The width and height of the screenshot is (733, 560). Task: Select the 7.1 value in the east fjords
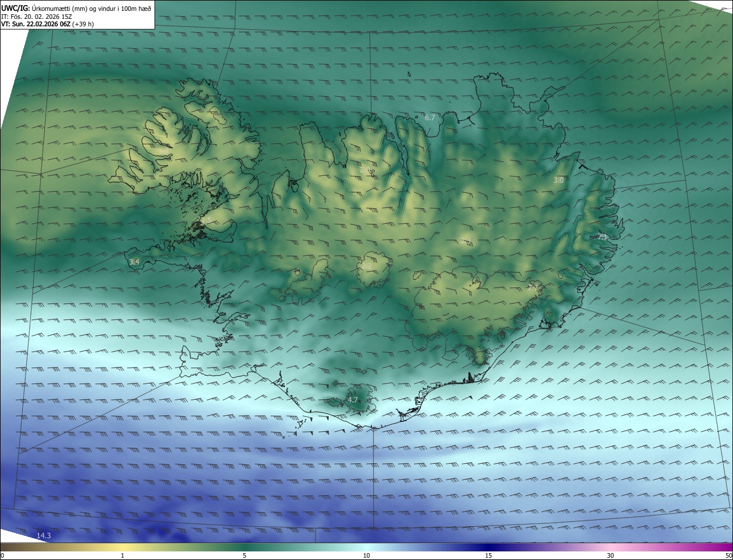602,236
